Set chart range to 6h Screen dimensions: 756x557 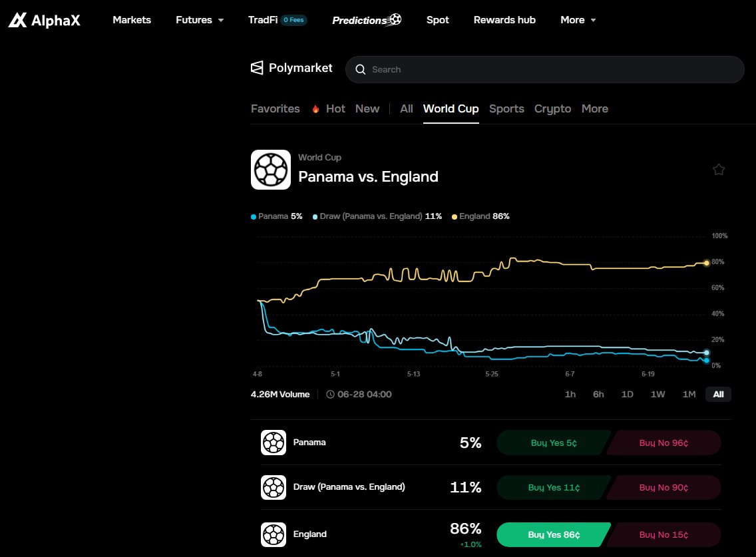[x=598, y=395]
